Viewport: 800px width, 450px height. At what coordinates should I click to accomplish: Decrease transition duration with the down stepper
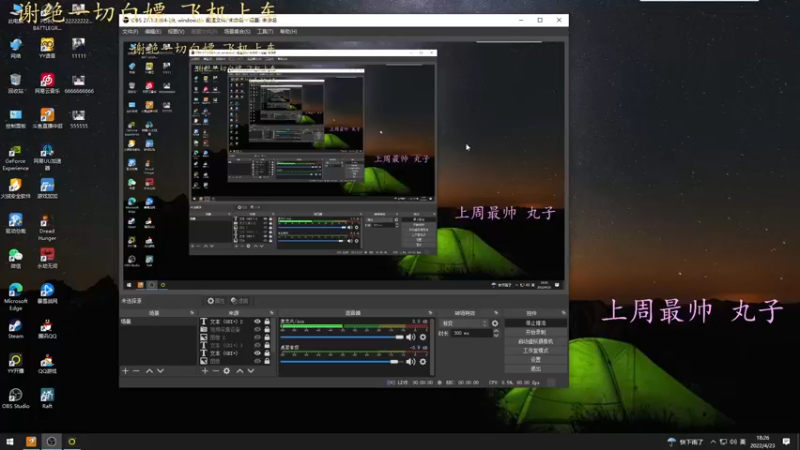click(496, 336)
